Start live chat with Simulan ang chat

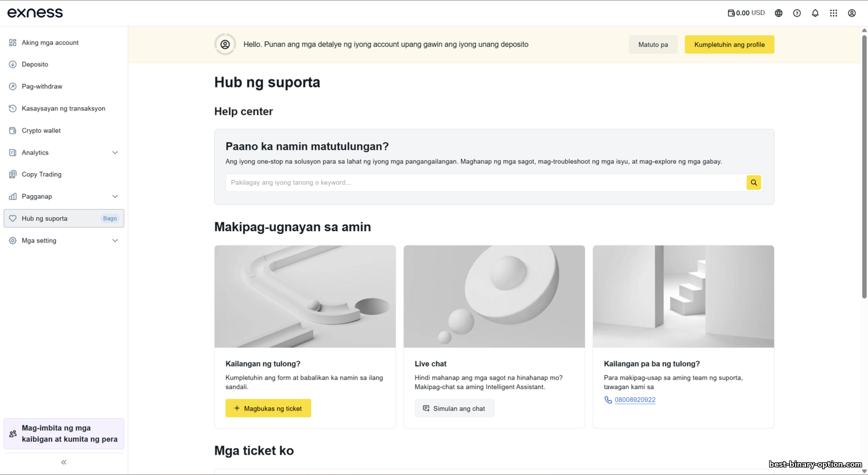pos(454,408)
